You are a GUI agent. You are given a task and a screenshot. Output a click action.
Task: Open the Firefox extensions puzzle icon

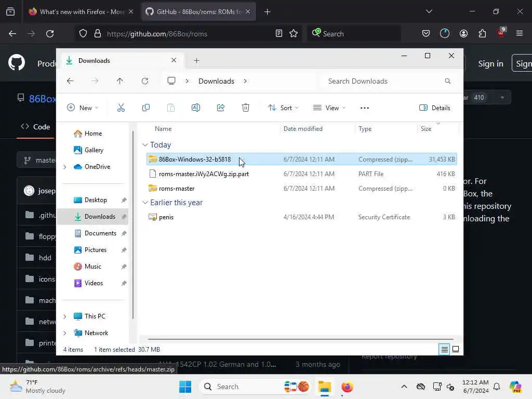pyautogui.click(x=482, y=34)
